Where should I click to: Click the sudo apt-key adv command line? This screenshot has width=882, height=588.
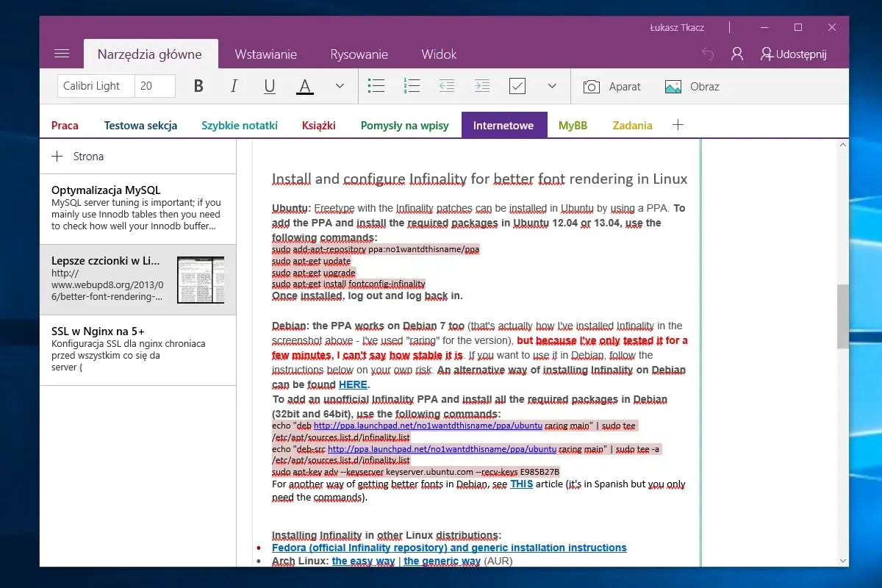[415, 472]
